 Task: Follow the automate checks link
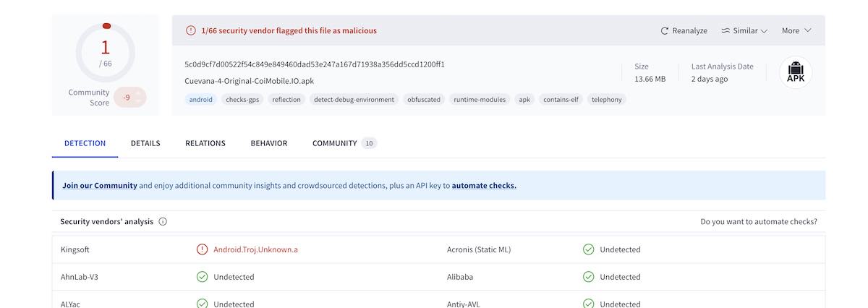point(484,185)
